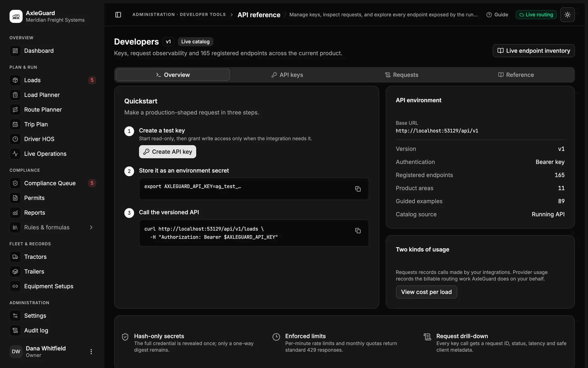Click the Live routing status badge
Screen dimensions: 588x368
[x=536, y=15]
